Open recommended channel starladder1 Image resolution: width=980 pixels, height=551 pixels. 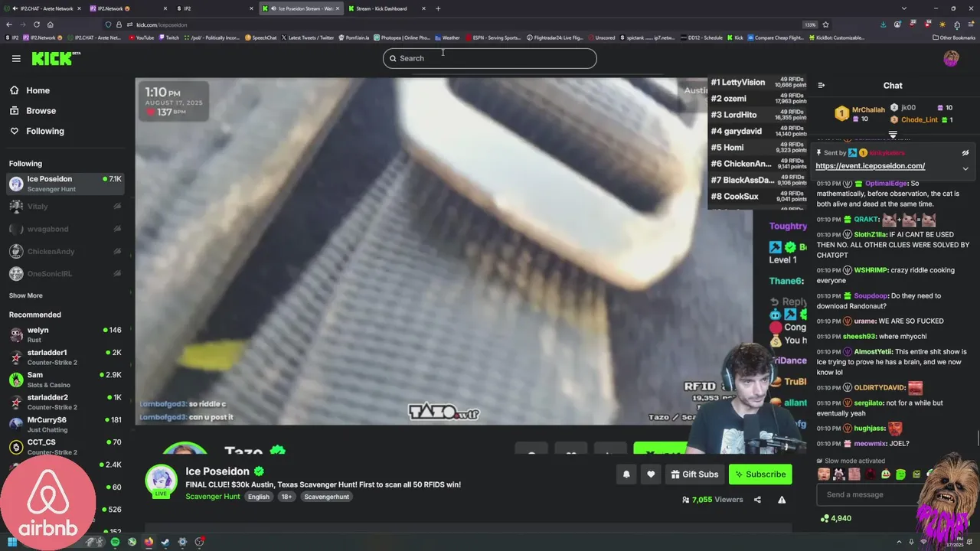click(x=65, y=357)
